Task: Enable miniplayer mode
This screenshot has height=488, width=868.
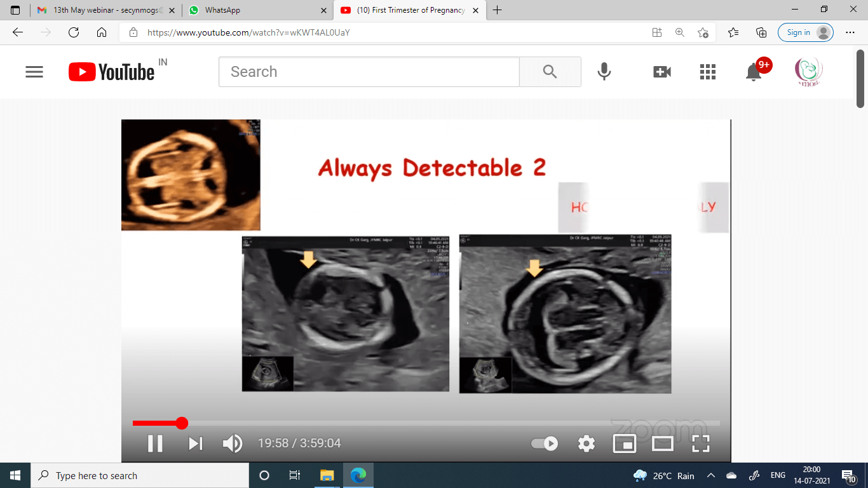Action: tap(624, 443)
